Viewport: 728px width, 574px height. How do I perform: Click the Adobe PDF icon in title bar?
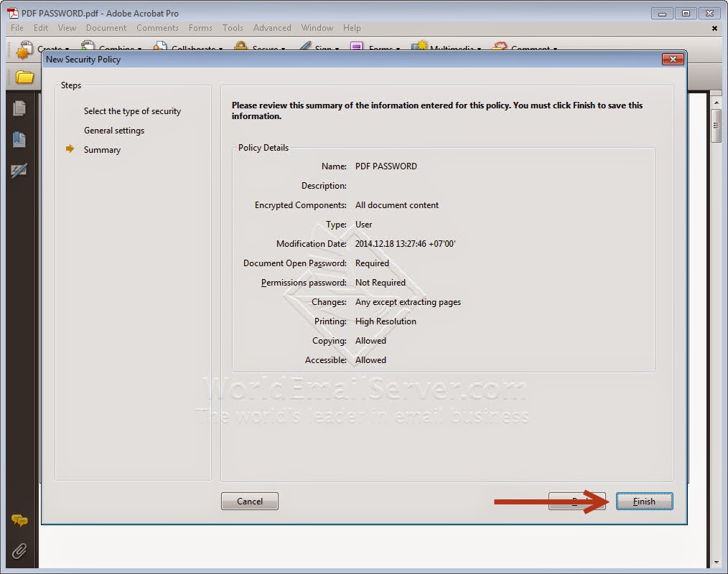pyautogui.click(x=12, y=13)
